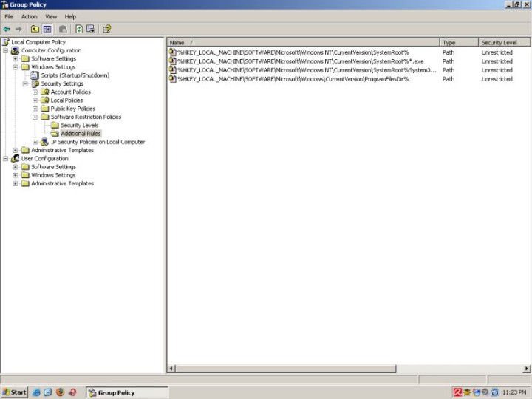Click the Internet Explorer Quick Launch icon
Screen dimensions: 532x399
click(x=36, y=392)
